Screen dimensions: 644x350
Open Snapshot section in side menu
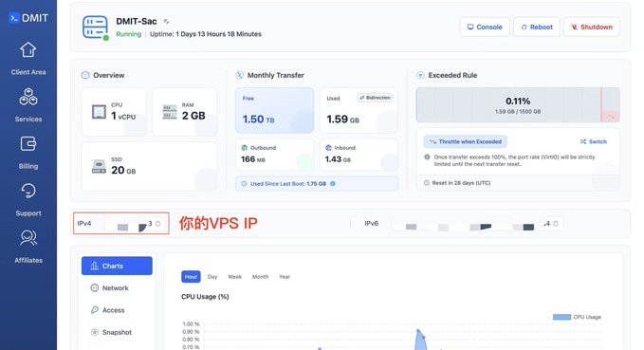[117, 332]
